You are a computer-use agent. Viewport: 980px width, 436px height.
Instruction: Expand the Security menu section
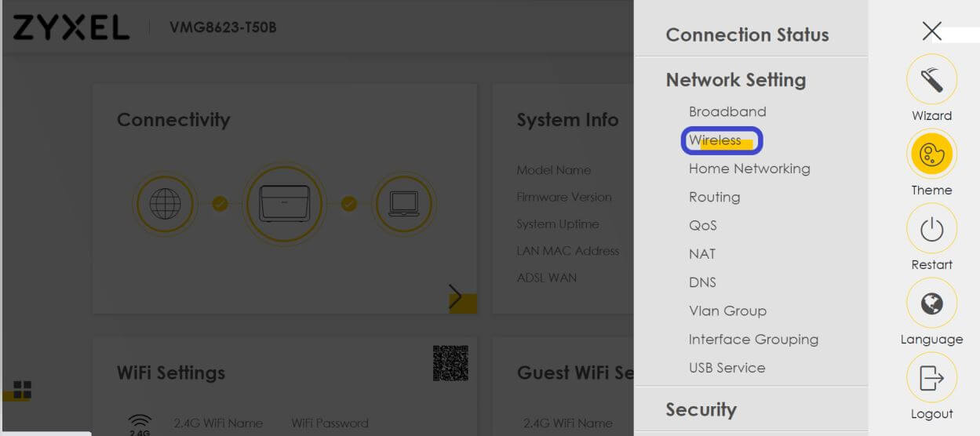click(x=701, y=409)
